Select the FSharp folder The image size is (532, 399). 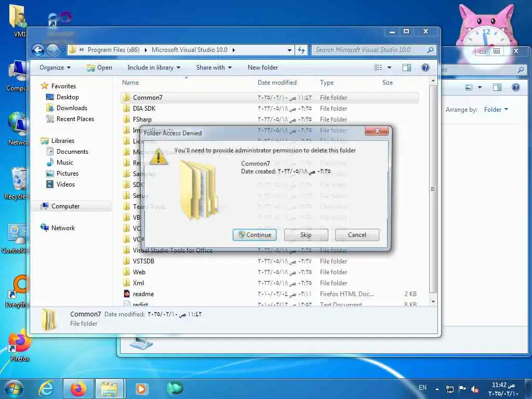[x=142, y=119]
